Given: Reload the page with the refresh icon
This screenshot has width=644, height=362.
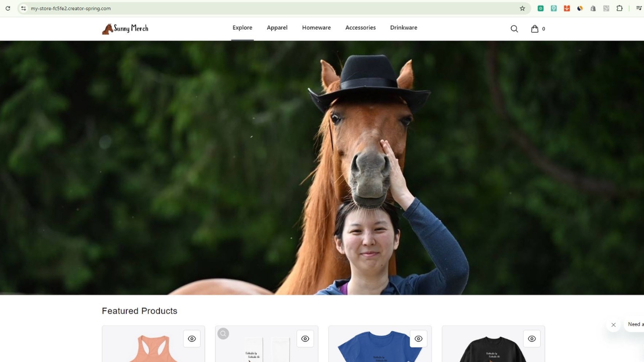Looking at the screenshot, I should [8, 9].
